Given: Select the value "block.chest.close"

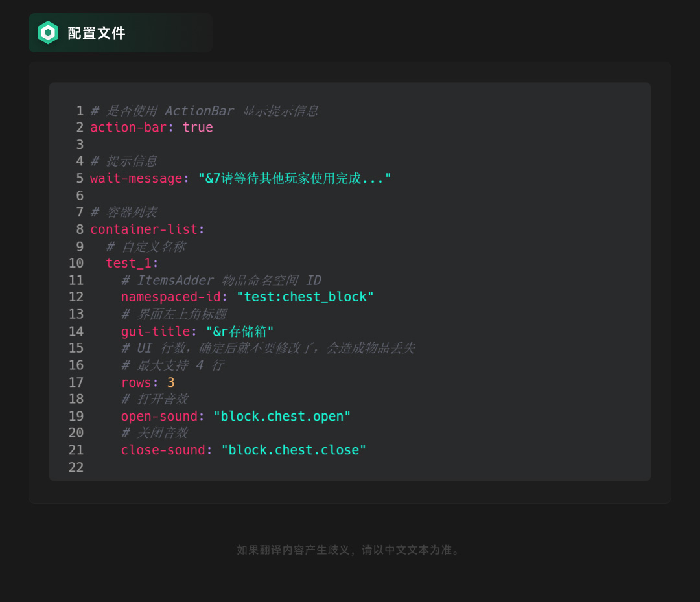Looking at the screenshot, I should point(294,450).
